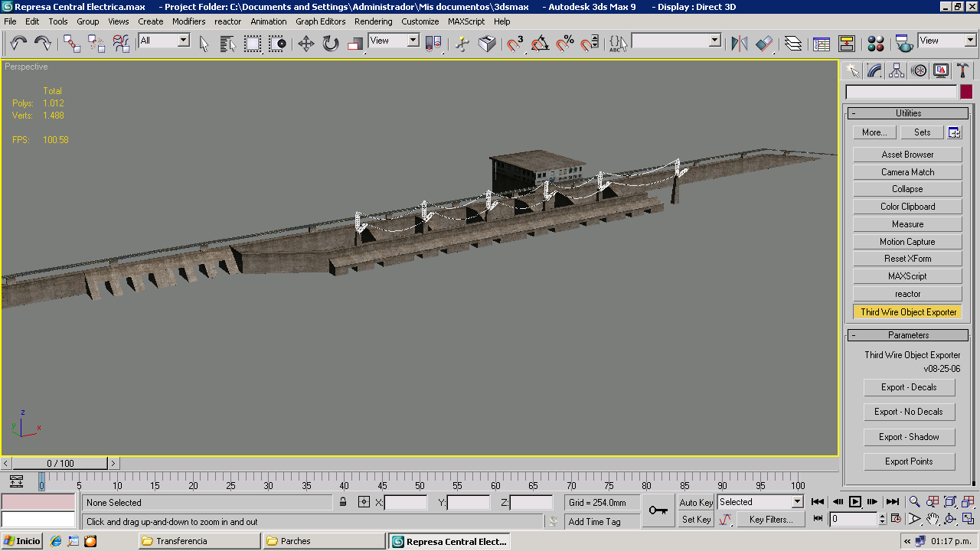Click Export - Shadow button
Image resolution: width=980 pixels, height=551 pixels.
click(909, 437)
